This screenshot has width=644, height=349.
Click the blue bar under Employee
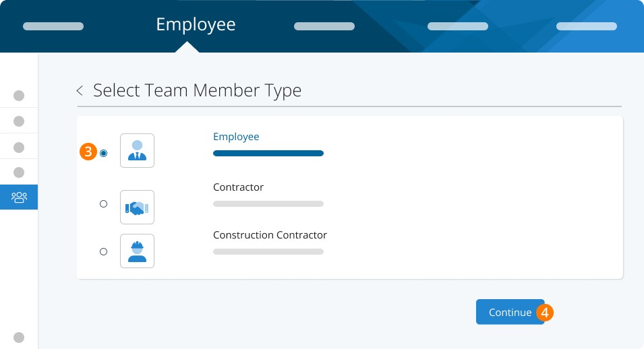[268, 154]
